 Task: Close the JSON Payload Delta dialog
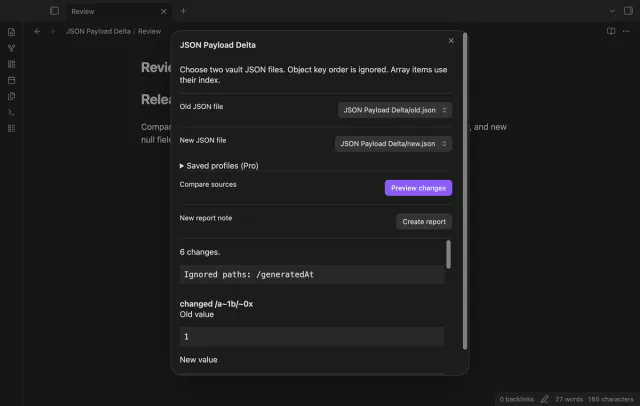(x=451, y=40)
